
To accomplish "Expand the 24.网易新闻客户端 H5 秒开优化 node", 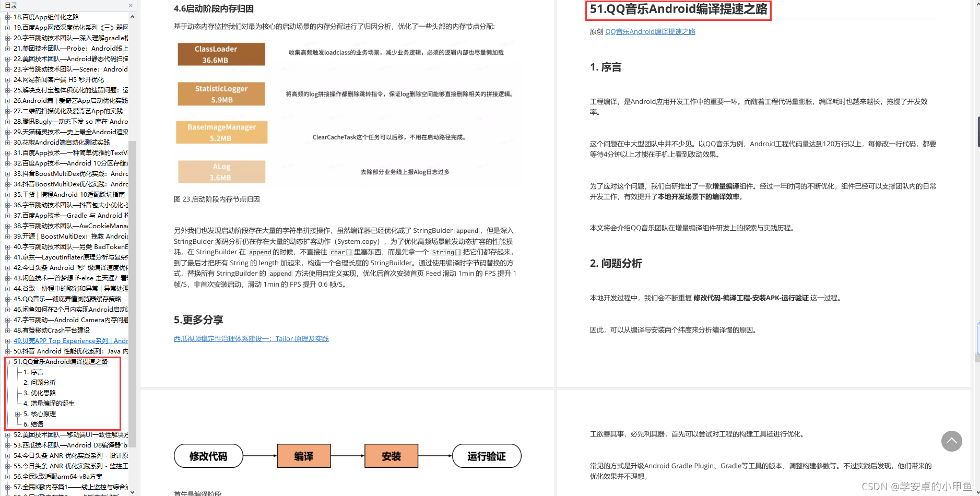I will 7,80.
